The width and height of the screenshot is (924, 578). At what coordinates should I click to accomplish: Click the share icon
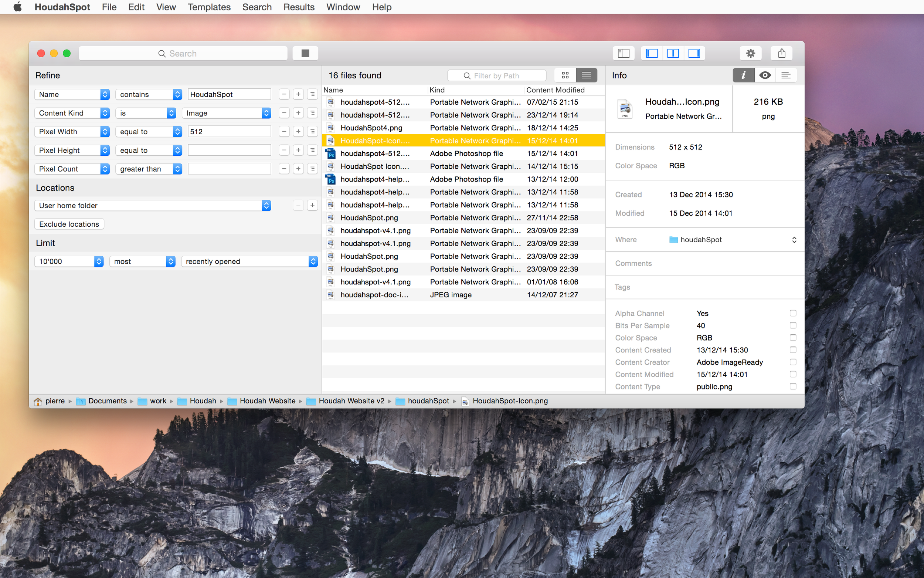point(781,53)
